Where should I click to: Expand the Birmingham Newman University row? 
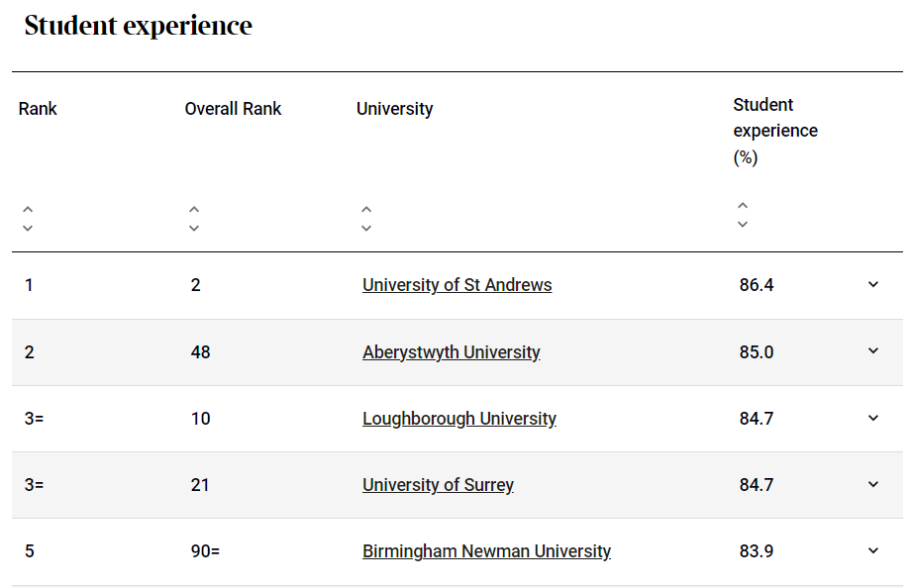(x=873, y=550)
